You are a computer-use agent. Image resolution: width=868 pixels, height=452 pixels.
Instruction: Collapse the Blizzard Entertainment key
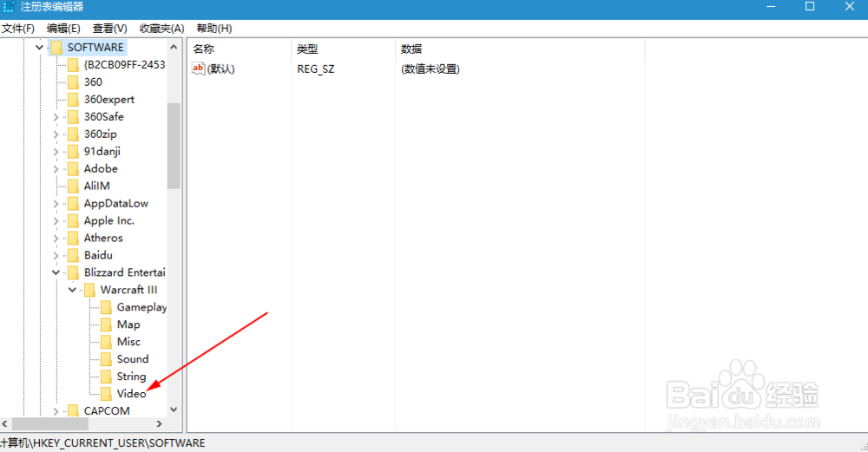click(x=56, y=272)
